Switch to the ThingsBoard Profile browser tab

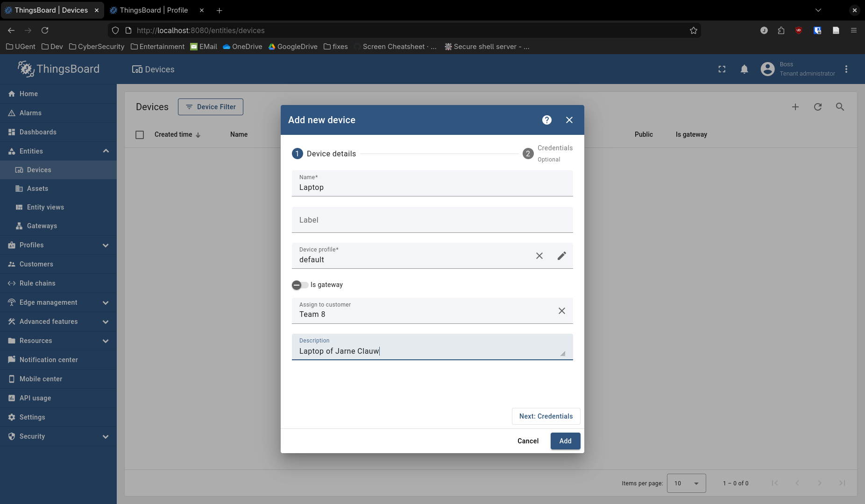point(154,10)
